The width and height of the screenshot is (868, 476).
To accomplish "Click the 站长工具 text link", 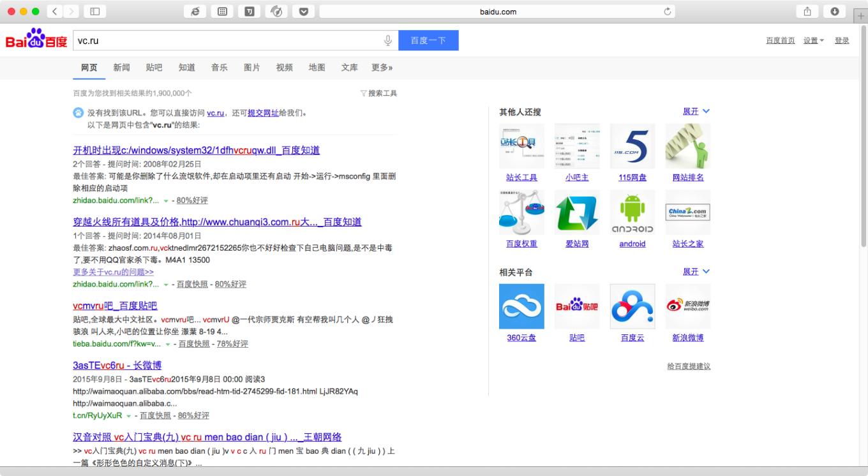I will click(521, 178).
